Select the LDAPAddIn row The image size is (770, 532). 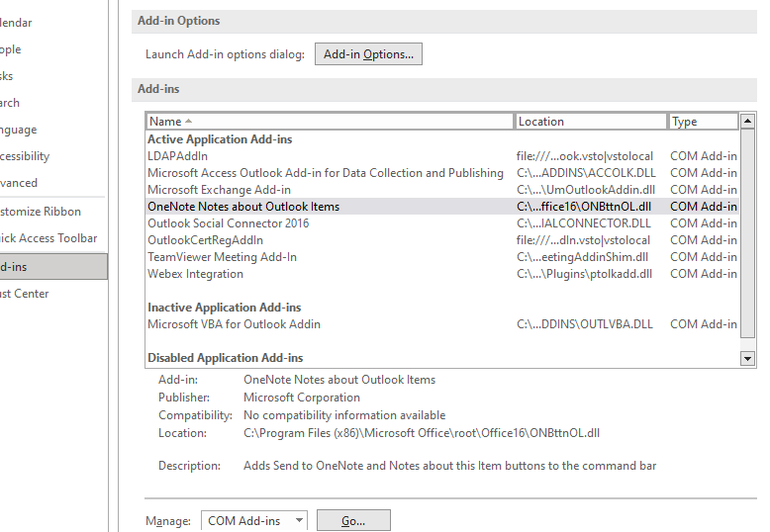click(x=442, y=156)
